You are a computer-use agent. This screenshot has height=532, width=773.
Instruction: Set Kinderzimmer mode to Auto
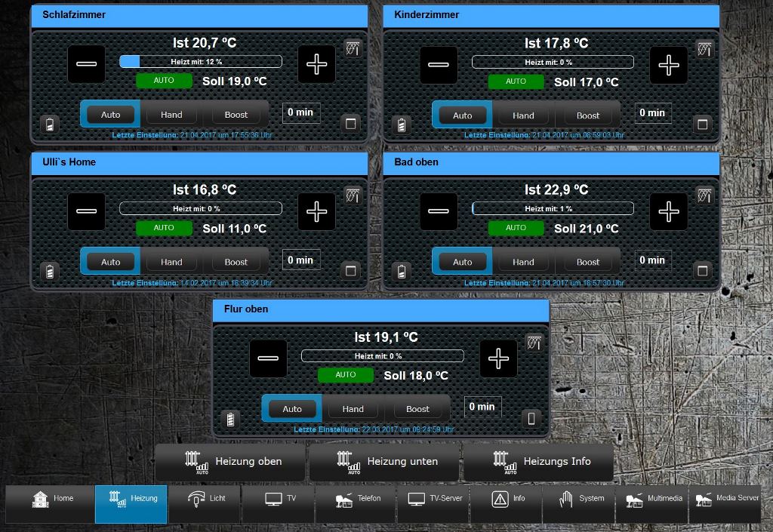(x=463, y=115)
